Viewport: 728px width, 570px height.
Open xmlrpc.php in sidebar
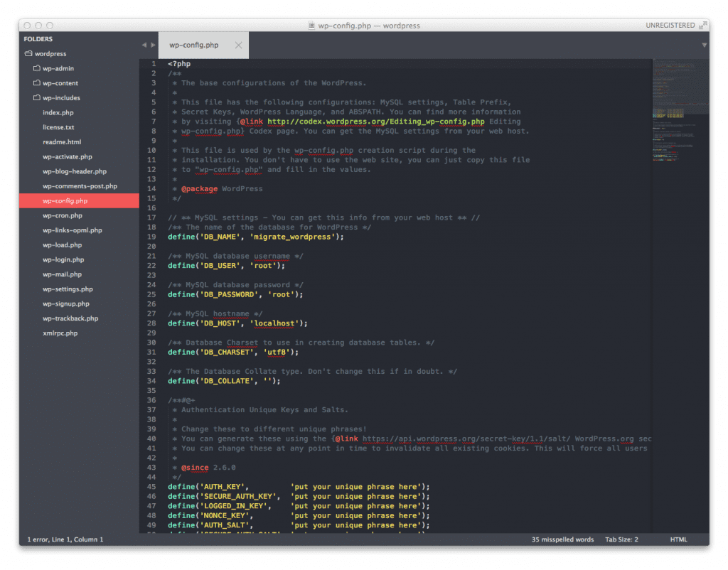click(x=60, y=333)
